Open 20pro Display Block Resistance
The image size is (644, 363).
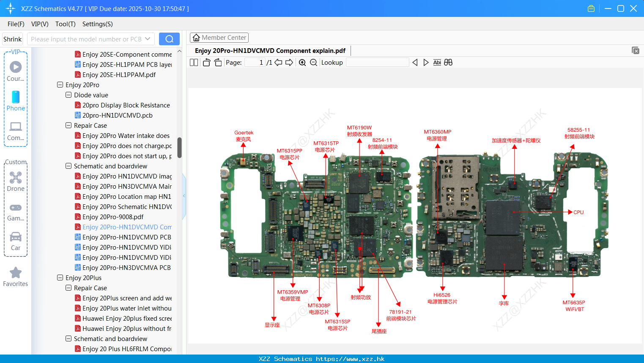click(x=126, y=105)
